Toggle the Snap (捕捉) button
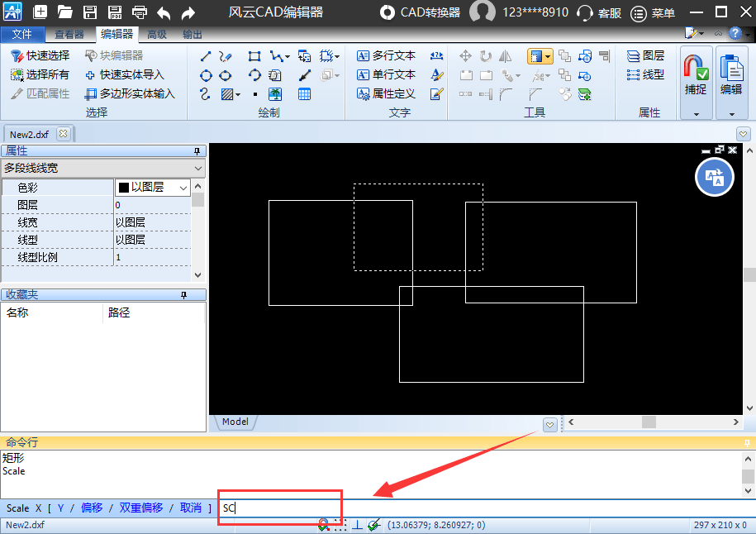 pos(696,74)
